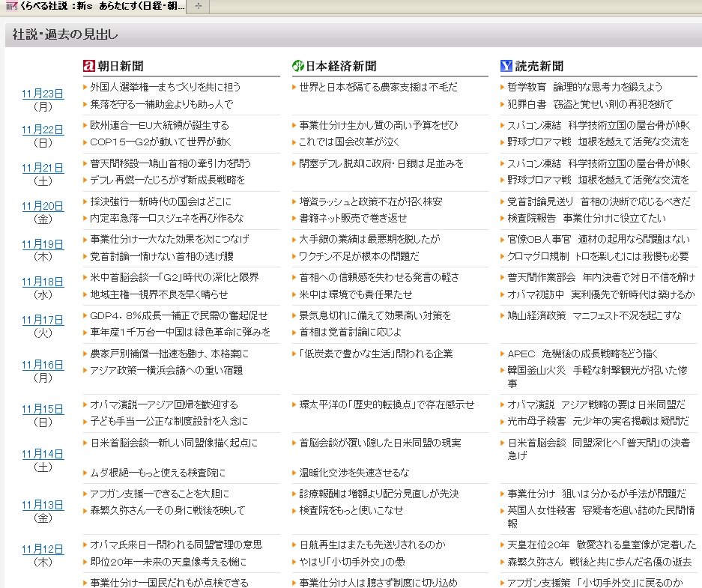Click headline 首相への信頼感を失わせる発言の軽さ

tap(379, 277)
